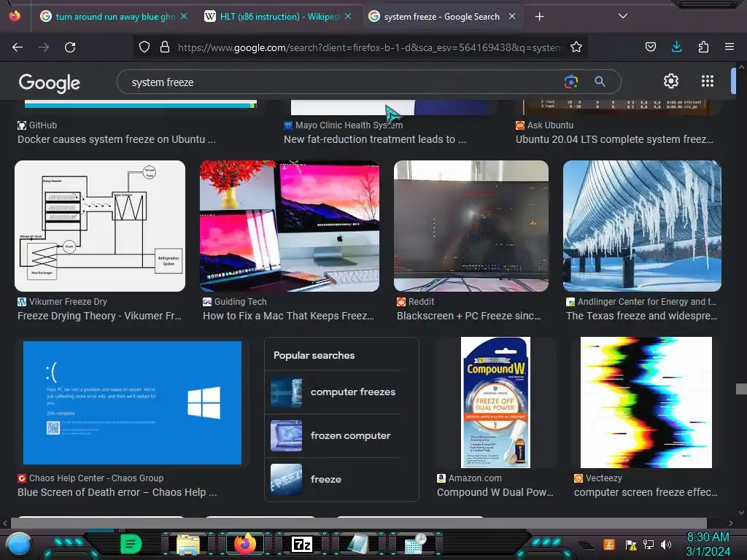
Task: Open the Firefox downloads panel
Action: pos(676,47)
